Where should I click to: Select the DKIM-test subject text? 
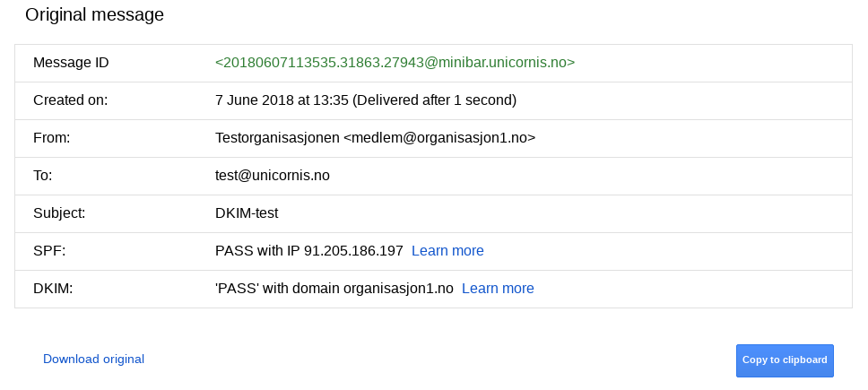(247, 213)
